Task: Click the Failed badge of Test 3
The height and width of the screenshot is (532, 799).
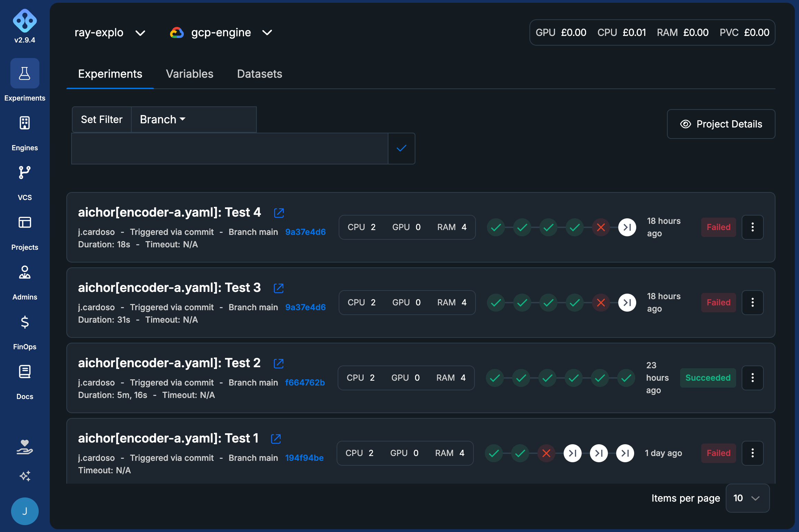Action: (718, 303)
